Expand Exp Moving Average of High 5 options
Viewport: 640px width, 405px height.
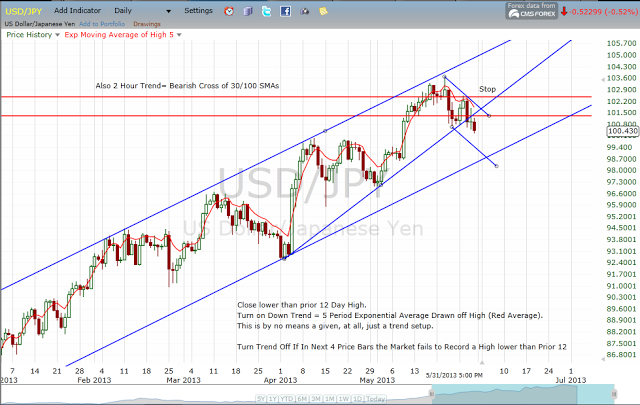click(x=179, y=35)
